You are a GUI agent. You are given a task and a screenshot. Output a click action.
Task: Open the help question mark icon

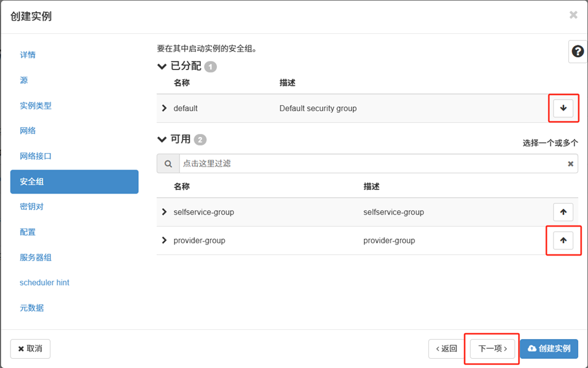coord(578,52)
